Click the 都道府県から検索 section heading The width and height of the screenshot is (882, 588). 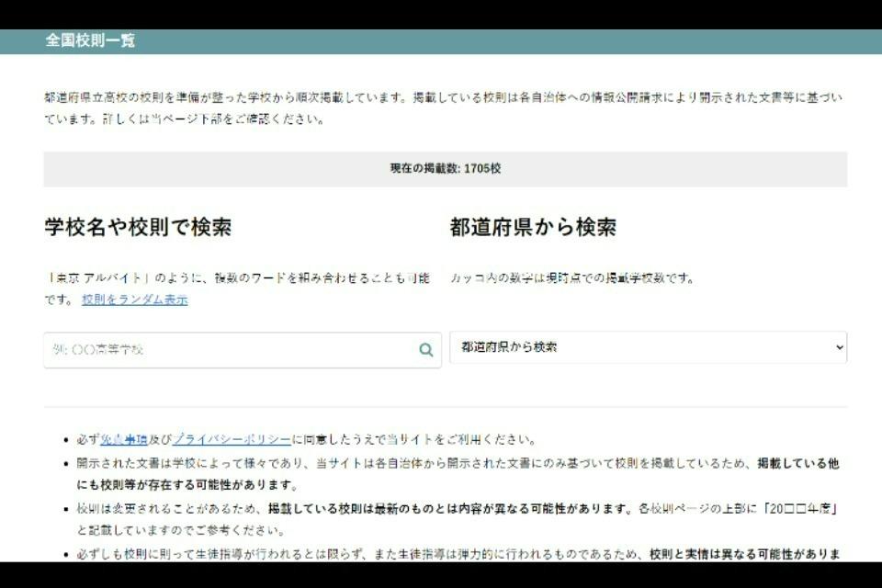(533, 228)
